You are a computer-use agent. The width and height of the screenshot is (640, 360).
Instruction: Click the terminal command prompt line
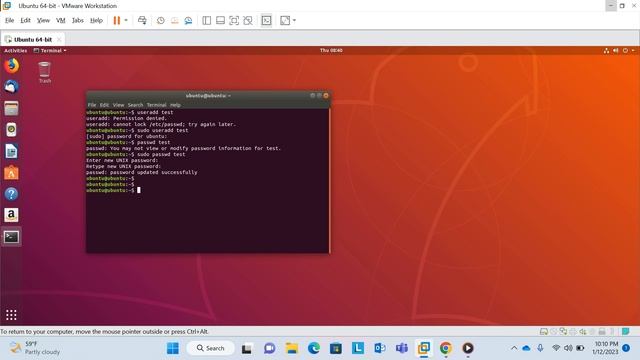[113, 190]
